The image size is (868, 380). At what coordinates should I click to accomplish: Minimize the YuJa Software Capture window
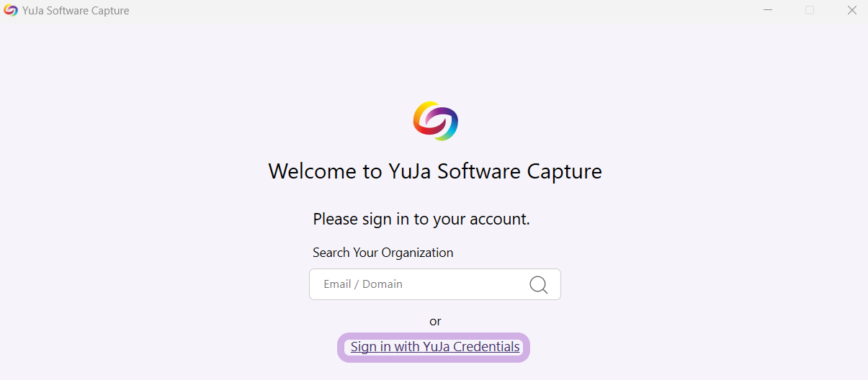pyautogui.click(x=768, y=11)
